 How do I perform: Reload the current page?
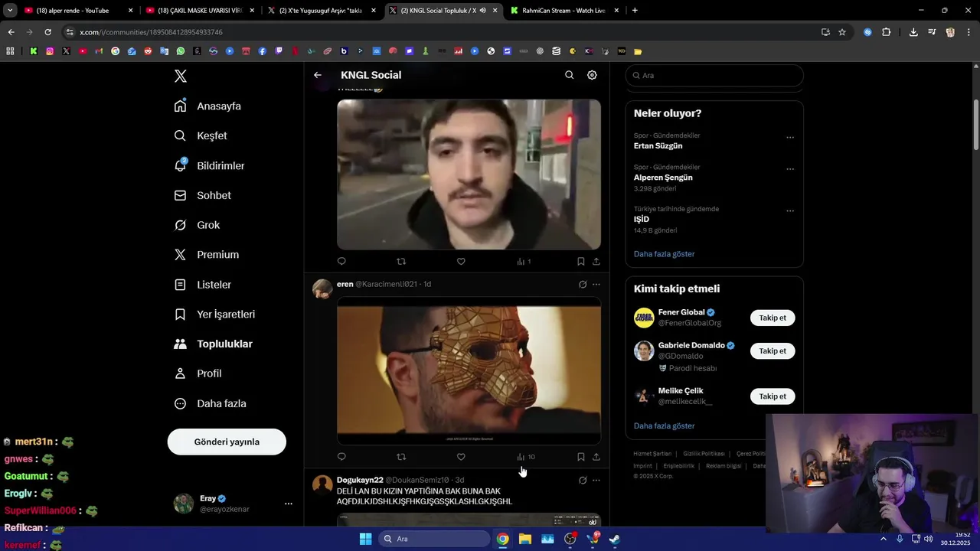tap(47, 32)
